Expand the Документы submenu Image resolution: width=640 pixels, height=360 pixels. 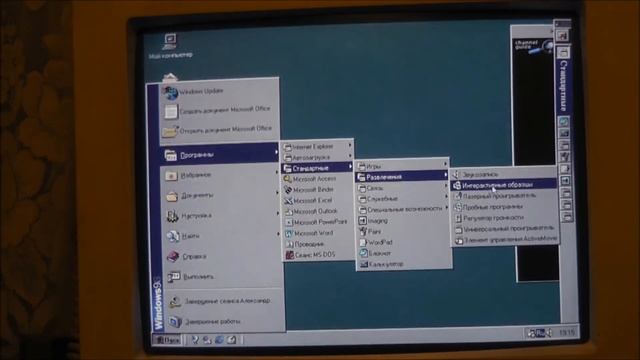[x=220, y=196]
